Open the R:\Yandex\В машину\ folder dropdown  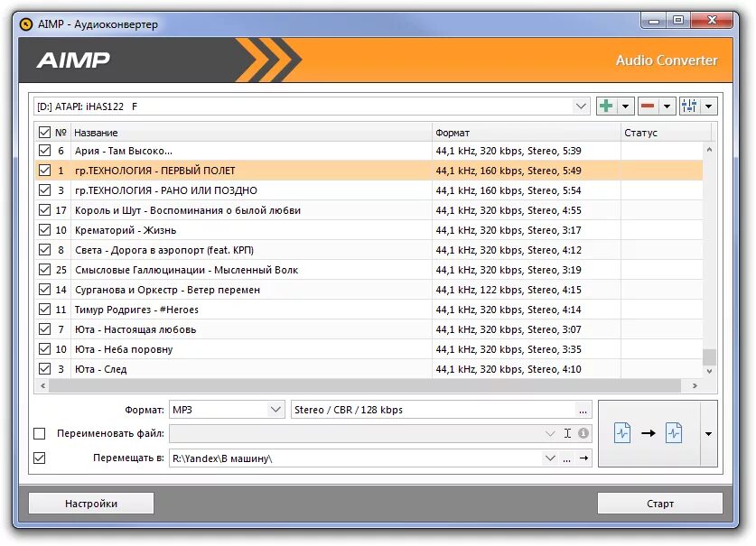tap(550, 458)
